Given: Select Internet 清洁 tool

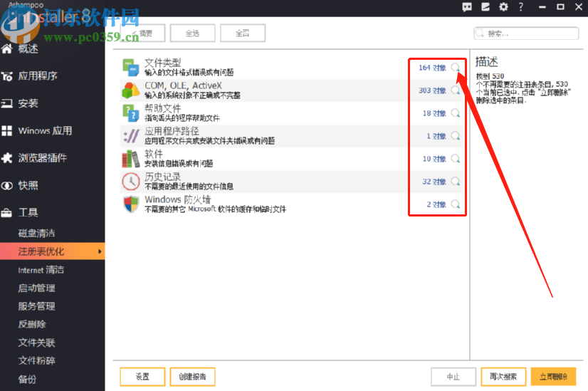Looking at the screenshot, I should click(41, 270).
